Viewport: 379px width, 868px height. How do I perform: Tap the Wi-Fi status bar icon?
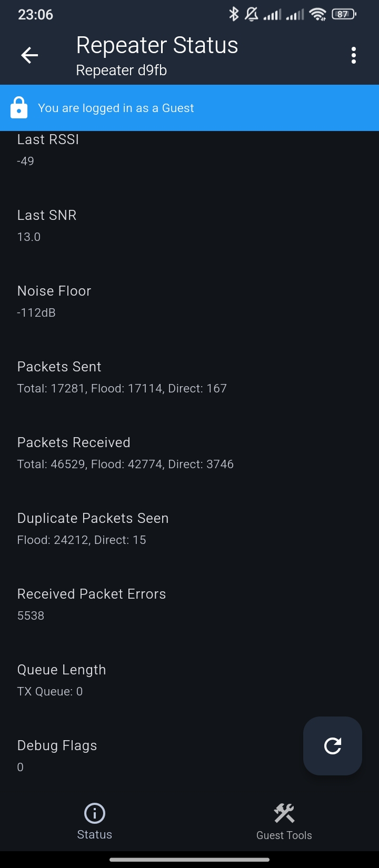click(318, 14)
